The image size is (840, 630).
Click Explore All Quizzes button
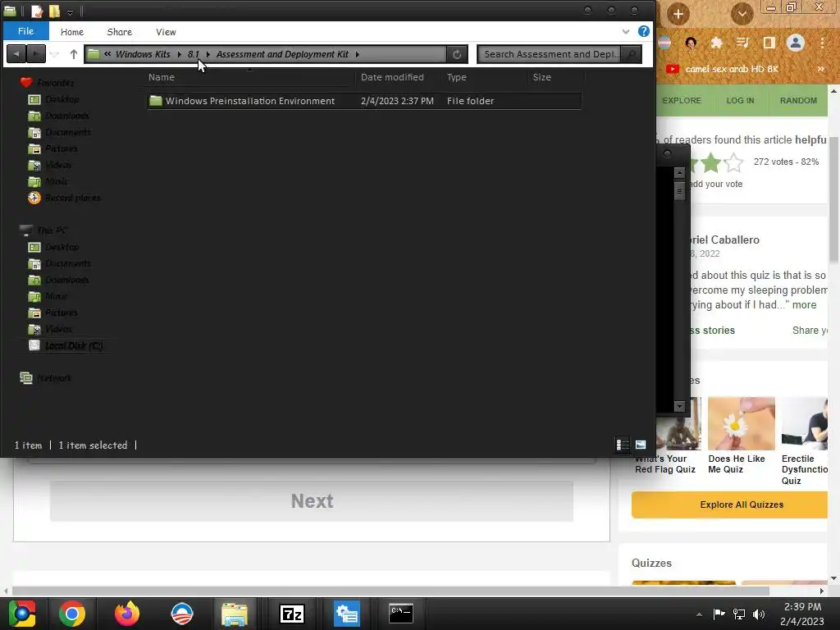coord(729,504)
